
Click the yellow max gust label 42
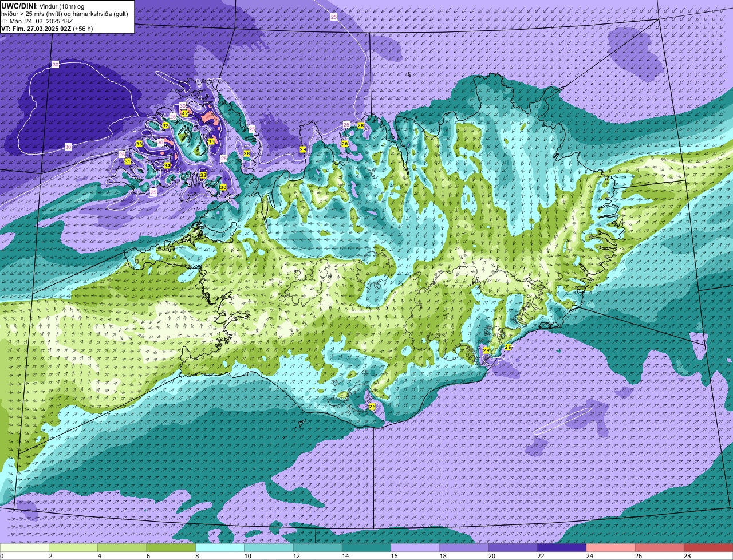click(184, 113)
